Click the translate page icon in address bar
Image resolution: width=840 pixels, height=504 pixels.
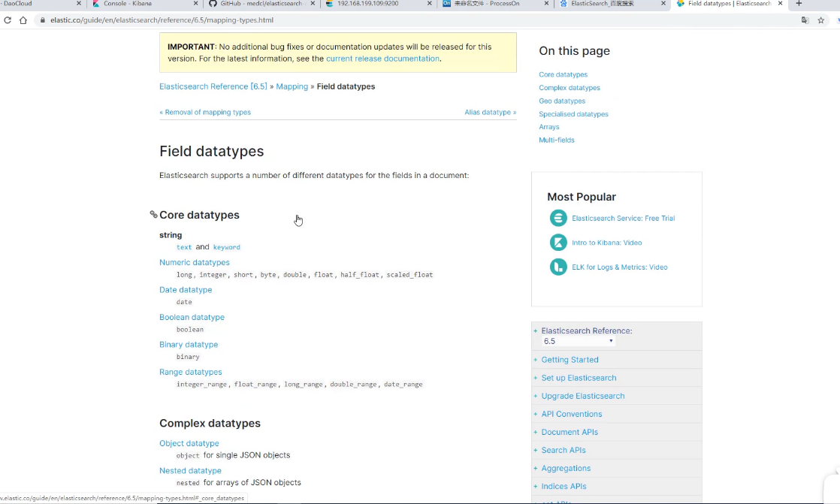[x=805, y=20]
